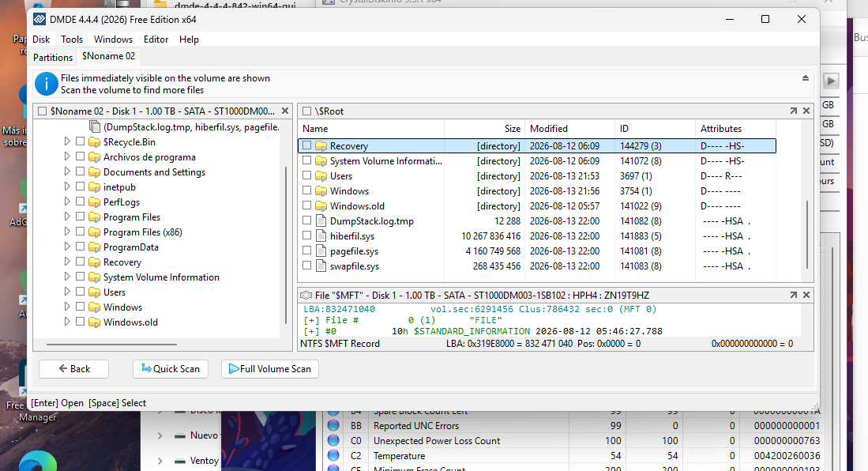Open the Windows menu
This screenshot has width=868, height=471.
click(x=113, y=40)
